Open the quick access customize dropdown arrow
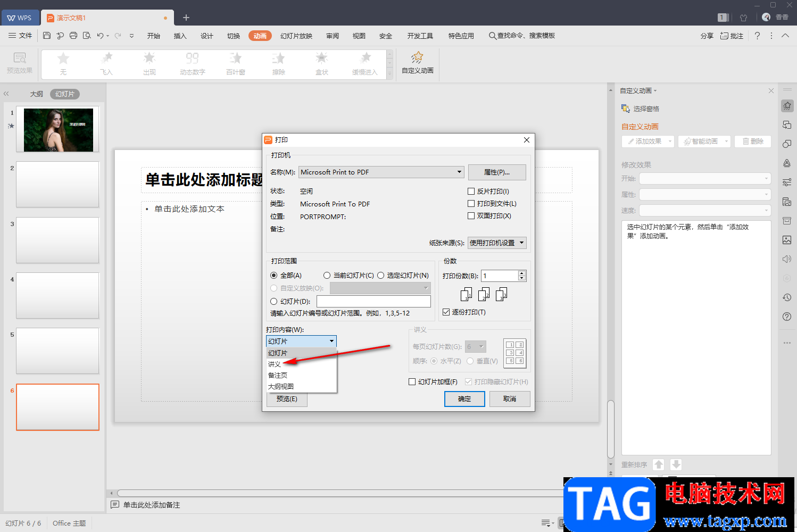Image resolution: width=797 pixels, height=532 pixels. [x=131, y=36]
